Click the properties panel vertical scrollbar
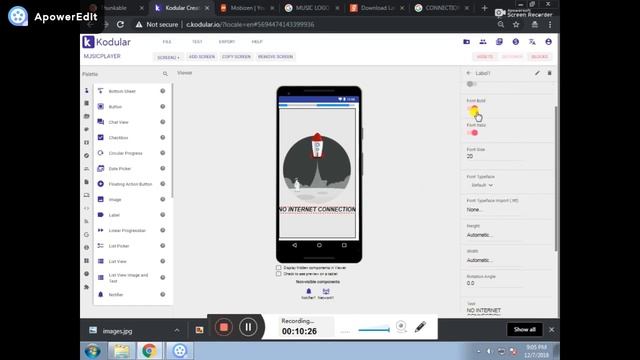 click(x=556, y=178)
